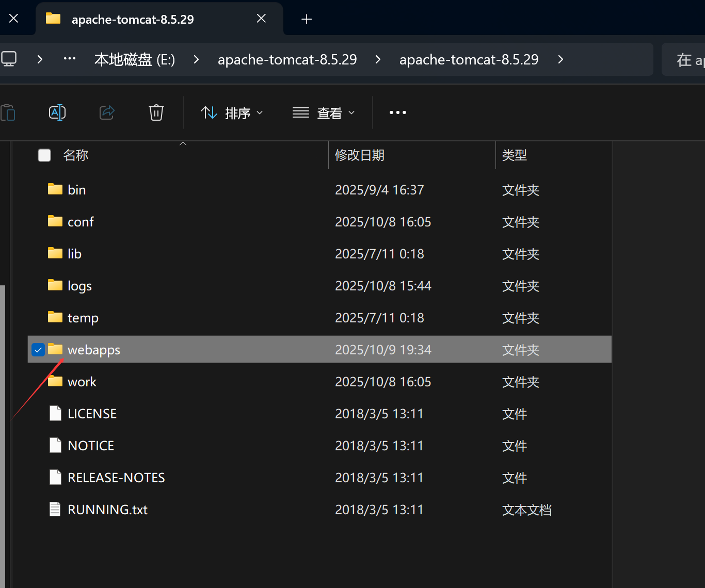This screenshot has height=588, width=705.
Task: Click the logs folder icon
Action: pos(55,285)
